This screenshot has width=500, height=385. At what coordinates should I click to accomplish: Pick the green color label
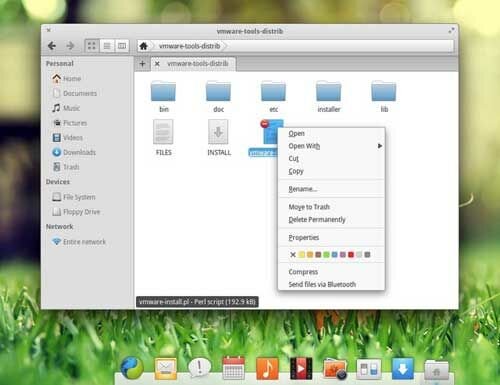point(326,255)
